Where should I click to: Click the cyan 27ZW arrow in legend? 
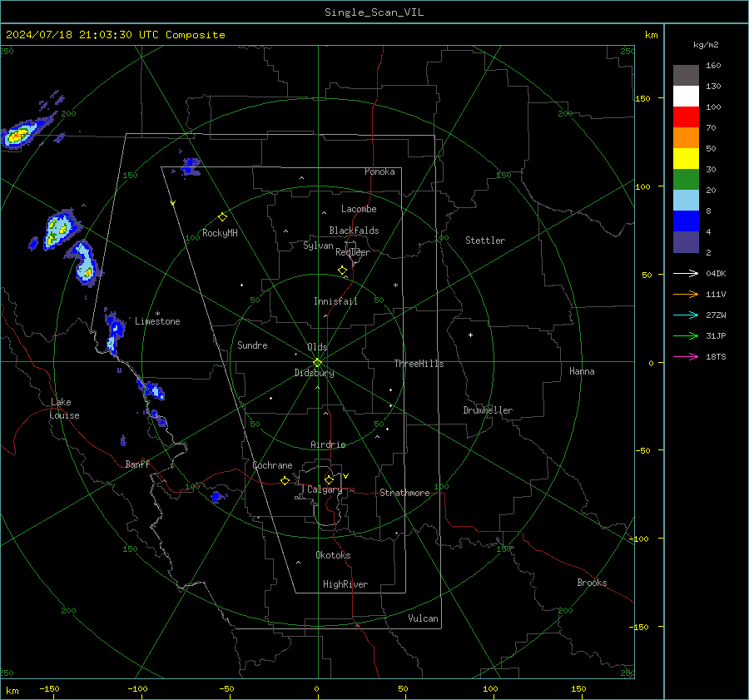[x=686, y=315]
